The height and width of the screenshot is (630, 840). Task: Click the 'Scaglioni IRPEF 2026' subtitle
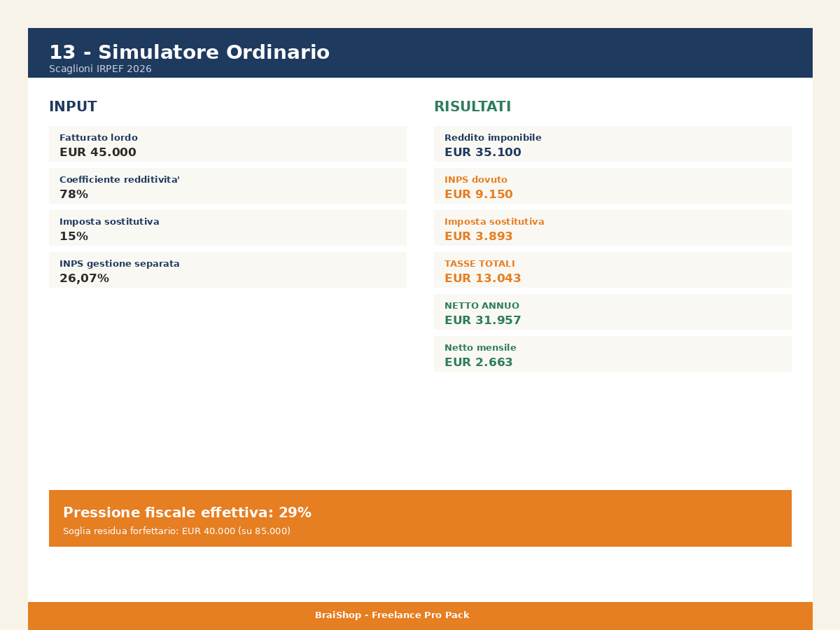point(100,69)
